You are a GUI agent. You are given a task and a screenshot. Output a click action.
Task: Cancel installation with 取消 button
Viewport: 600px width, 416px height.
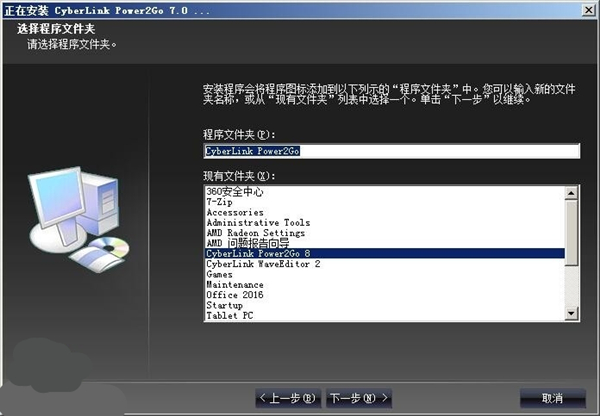(x=553, y=398)
